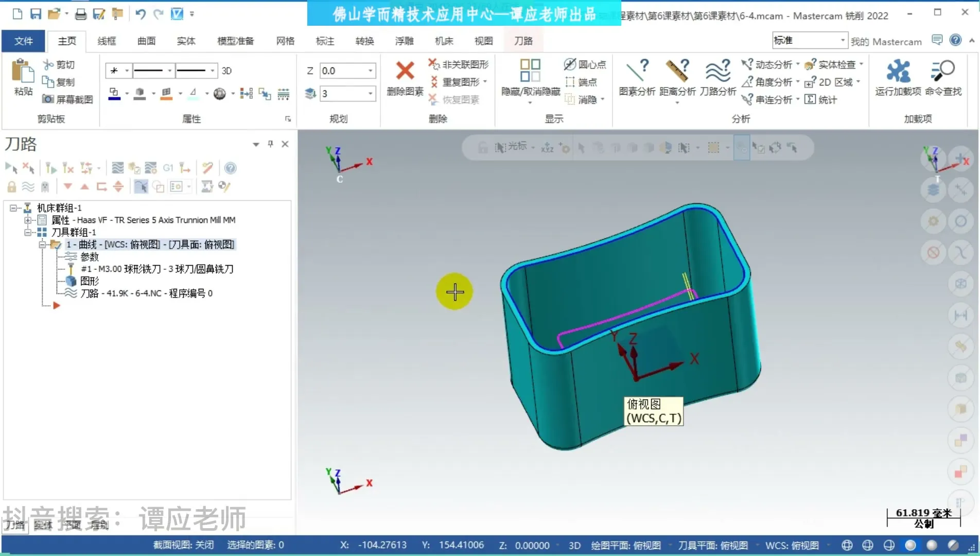The width and height of the screenshot is (980, 556).
Task: Open 命令查找 command finder
Action: 942,71
